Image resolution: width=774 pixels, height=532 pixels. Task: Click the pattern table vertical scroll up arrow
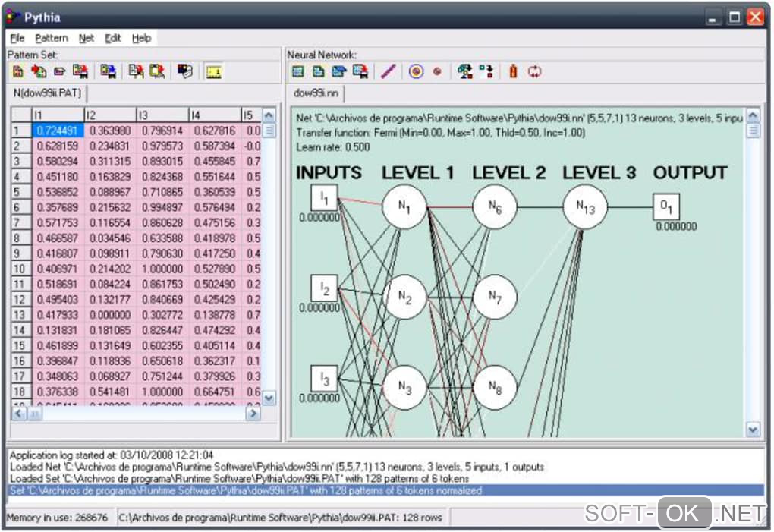[x=269, y=115]
